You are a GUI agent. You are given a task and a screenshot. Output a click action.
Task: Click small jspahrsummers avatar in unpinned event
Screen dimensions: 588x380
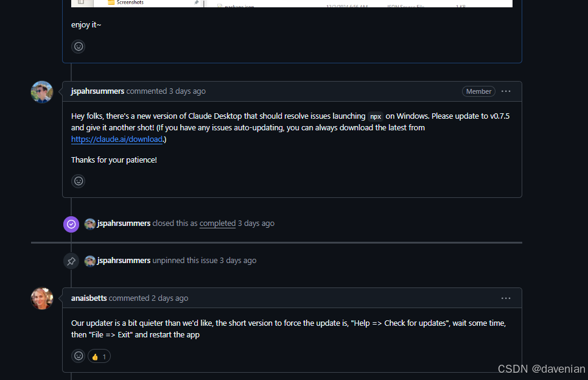click(90, 261)
